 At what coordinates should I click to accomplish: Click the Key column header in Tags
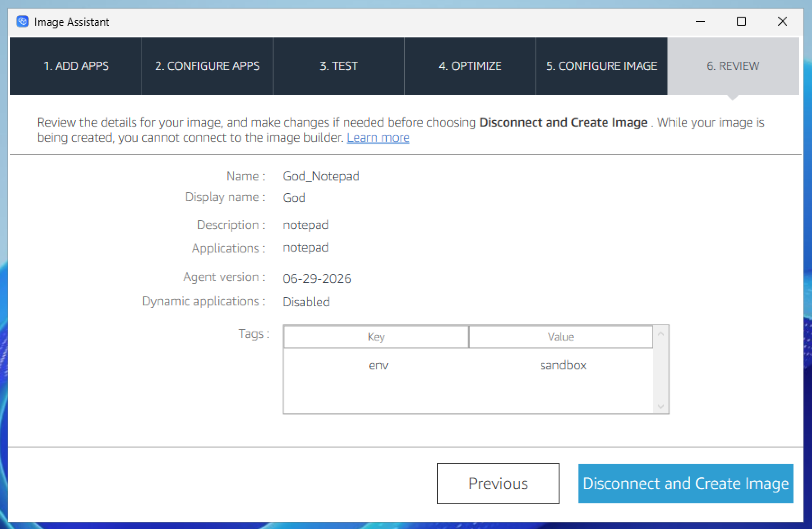coord(376,337)
